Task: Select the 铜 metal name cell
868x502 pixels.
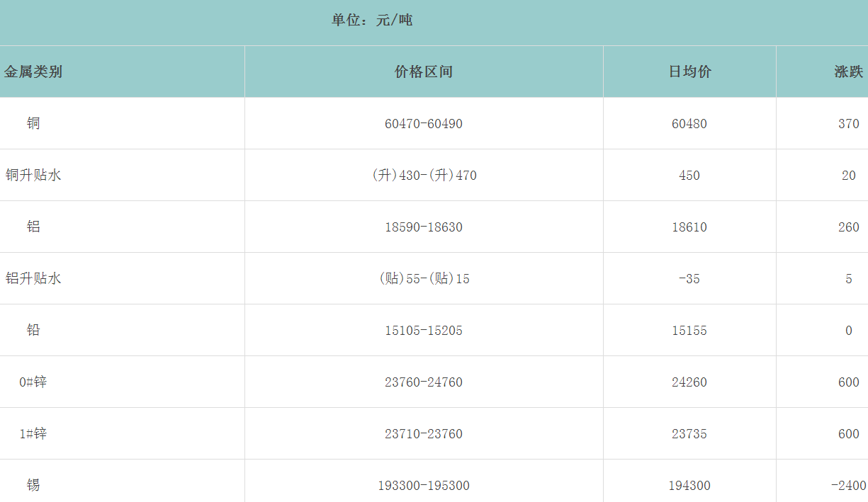Action: (33, 123)
